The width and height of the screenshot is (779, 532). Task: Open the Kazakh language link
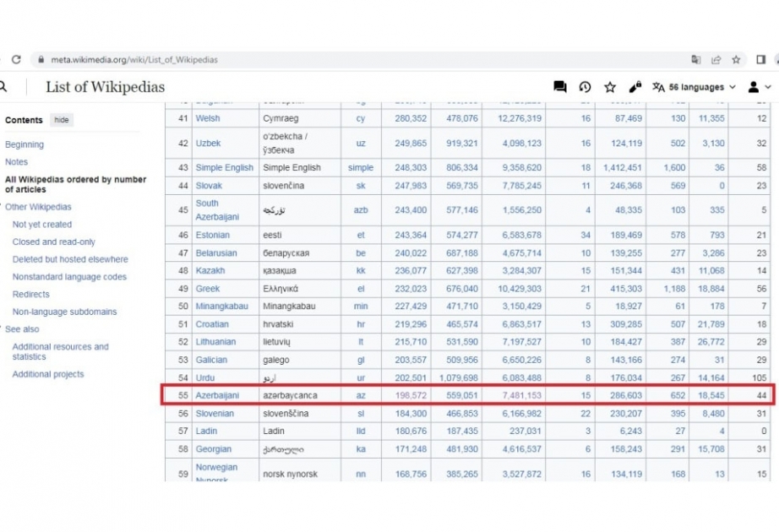tap(210, 271)
